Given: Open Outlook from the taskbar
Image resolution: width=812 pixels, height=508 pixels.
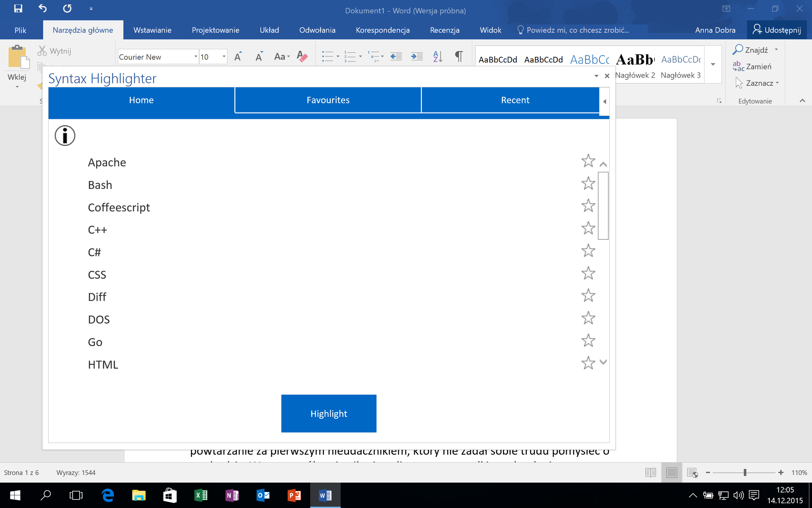Looking at the screenshot, I should (263, 495).
